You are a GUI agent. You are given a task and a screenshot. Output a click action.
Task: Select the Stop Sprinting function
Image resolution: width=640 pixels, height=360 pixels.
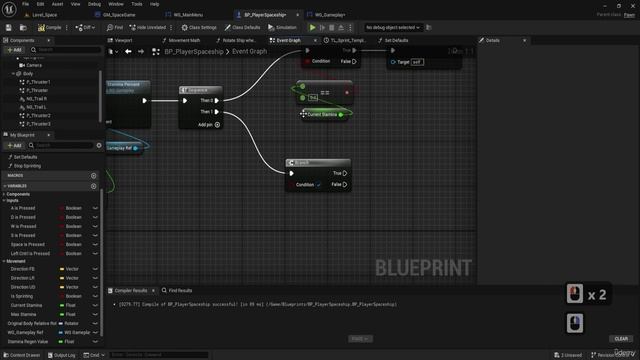pos(27,166)
